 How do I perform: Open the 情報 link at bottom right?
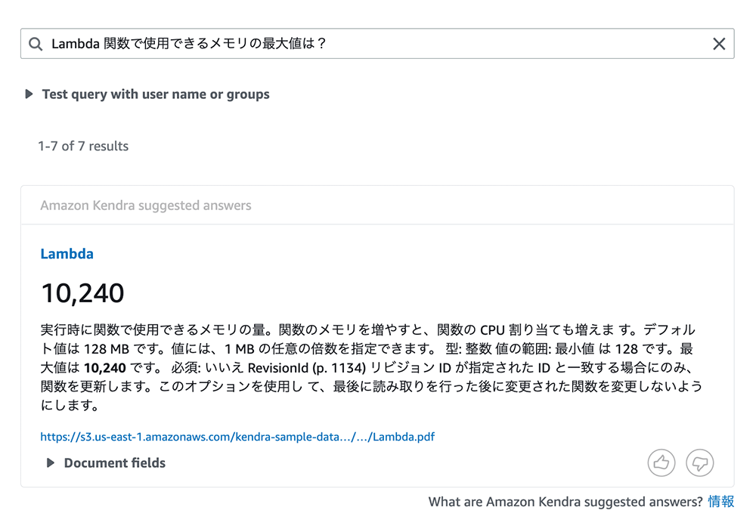[722, 501]
